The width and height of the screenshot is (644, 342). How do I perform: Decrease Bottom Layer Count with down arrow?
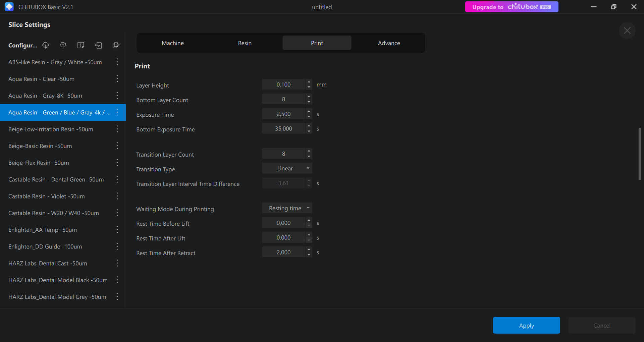(309, 102)
